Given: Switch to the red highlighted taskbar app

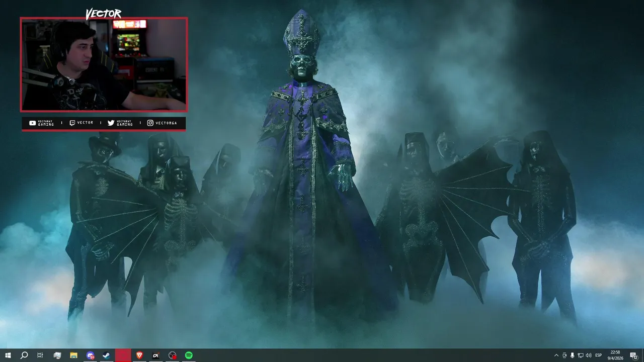Looking at the screenshot, I should click(123, 355).
